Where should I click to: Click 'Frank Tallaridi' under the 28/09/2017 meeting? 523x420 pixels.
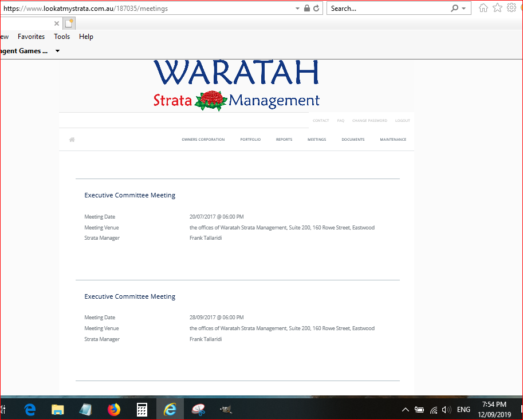[x=206, y=339]
